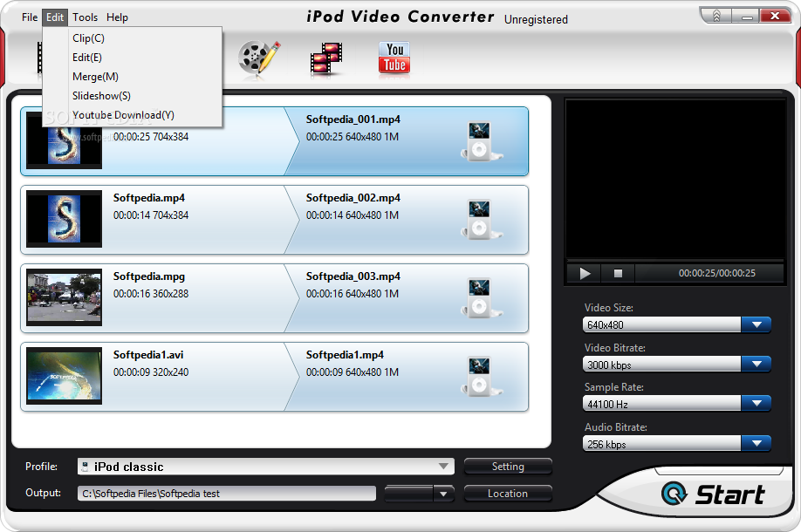The image size is (801, 532).
Task: Click the skin/up-arrow title bar icon
Action: pyautogui.click(x=716, y=17)
